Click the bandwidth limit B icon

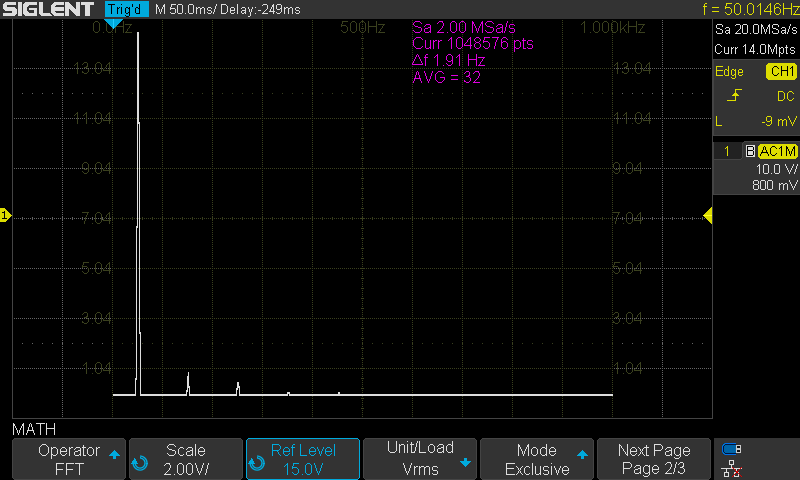coord(750,151)
